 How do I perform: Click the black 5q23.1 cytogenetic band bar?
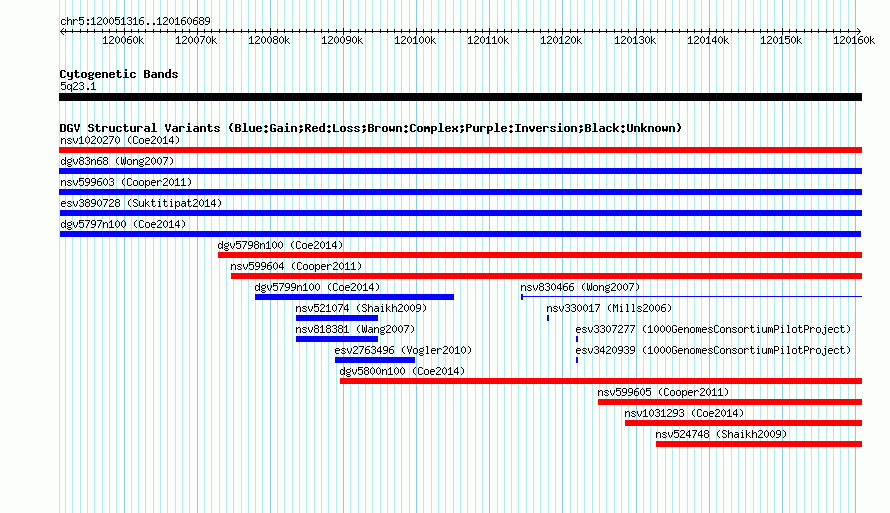tap(460, 97)
